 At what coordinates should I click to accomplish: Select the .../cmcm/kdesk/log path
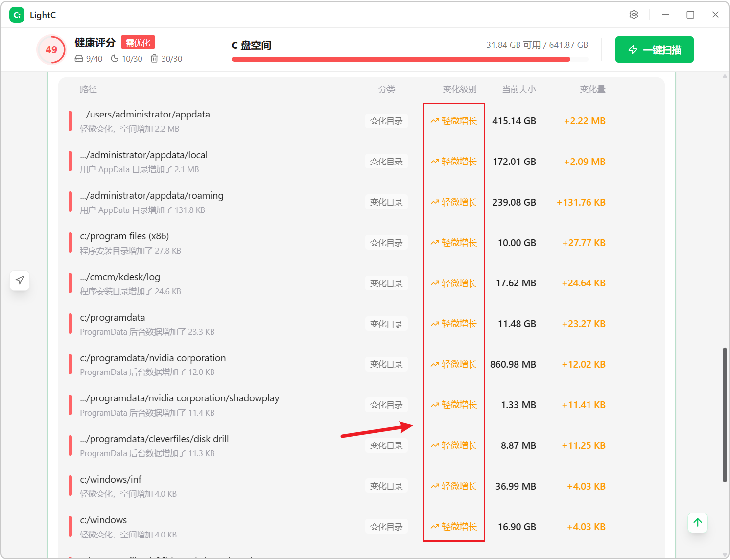[x=120, y=277]
